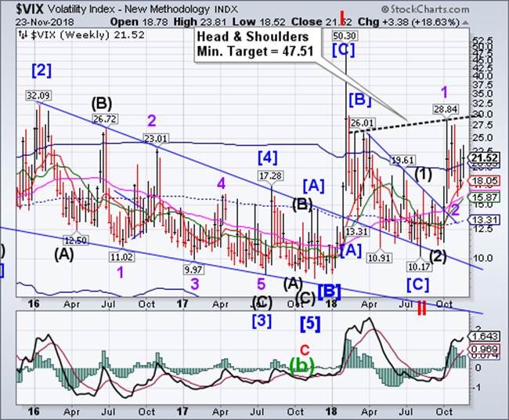Click the Low 18.52 value
Image resolution: width=509 pixels, height=420 pixels.
coord(259,22)
